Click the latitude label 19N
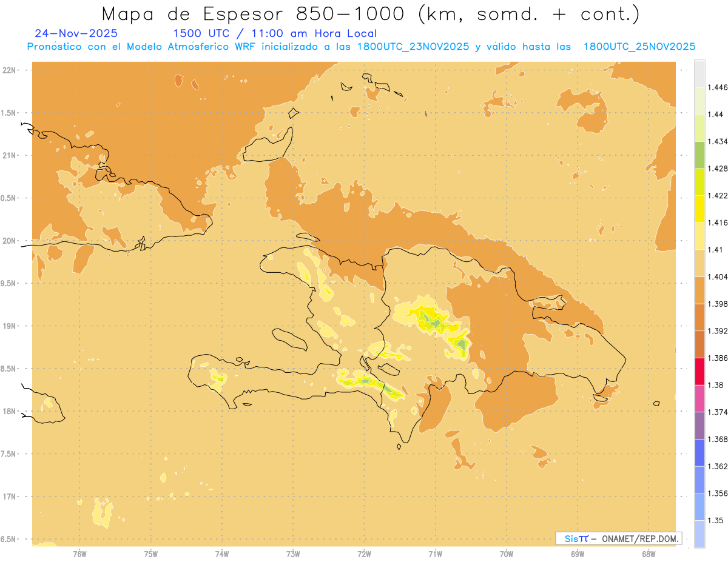The image size is (728, 562). pyautogui.click(x=10, y=326)
